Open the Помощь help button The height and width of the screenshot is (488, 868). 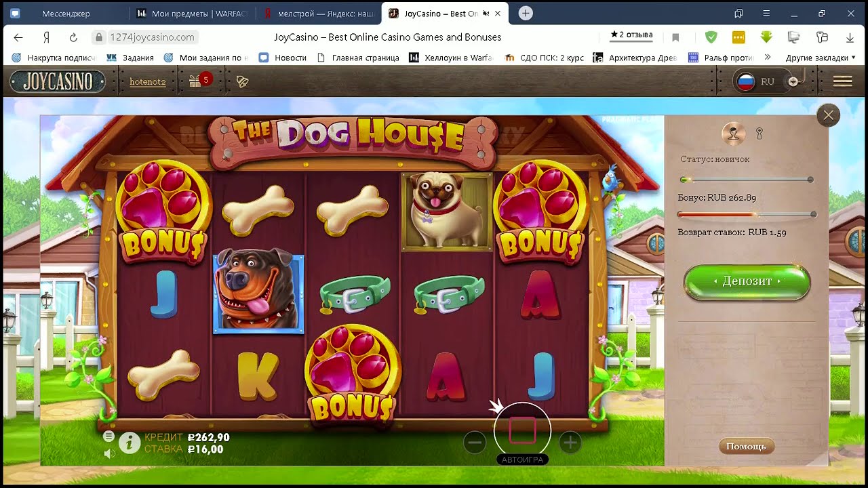pos(747,446)
